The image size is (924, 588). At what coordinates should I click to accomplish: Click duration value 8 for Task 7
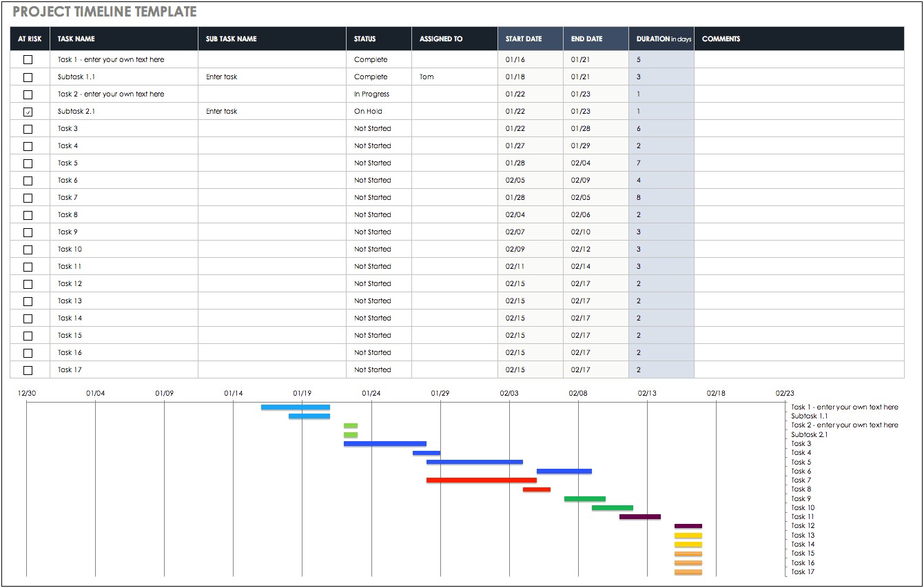point(661,197)
